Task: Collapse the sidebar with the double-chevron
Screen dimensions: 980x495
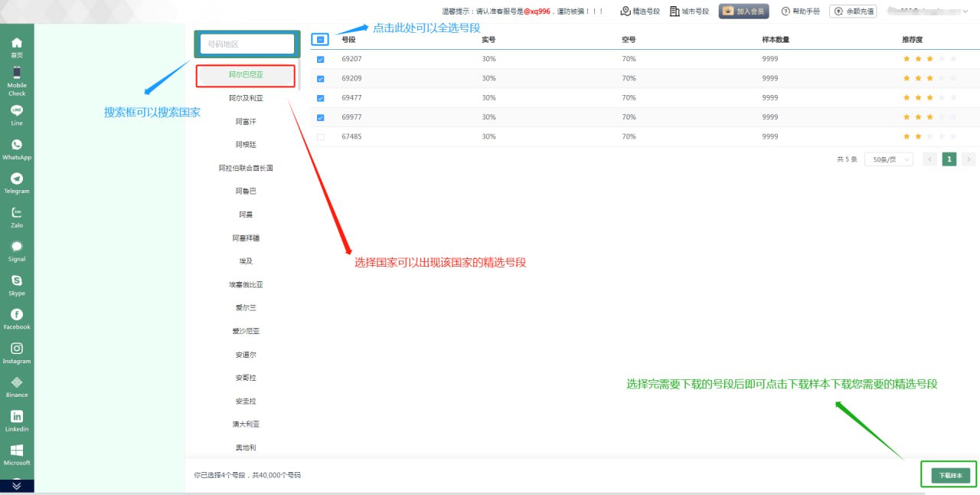Action: point(17,485)
